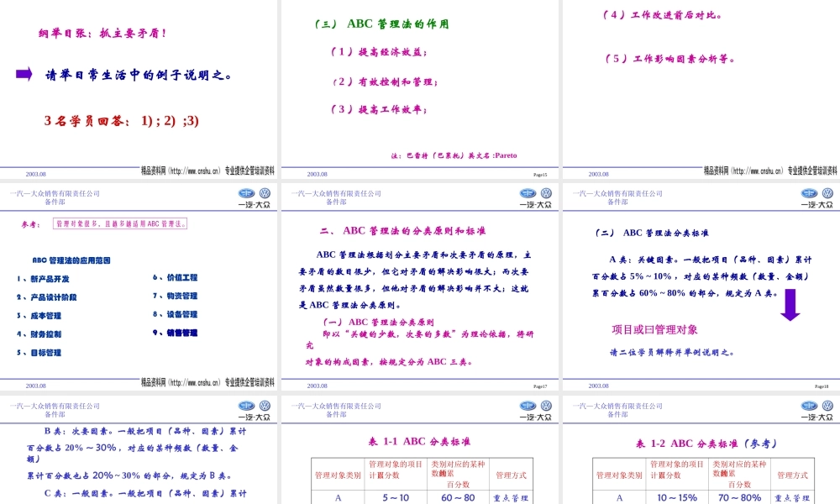The image size is (840, 504).
Task: Click the 70～80% cell in table 1-2
Action: tap(740, 497)
